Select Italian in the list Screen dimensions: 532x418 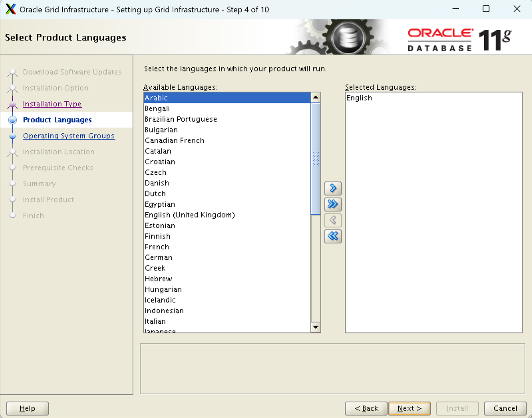click(x=227, y=321)
